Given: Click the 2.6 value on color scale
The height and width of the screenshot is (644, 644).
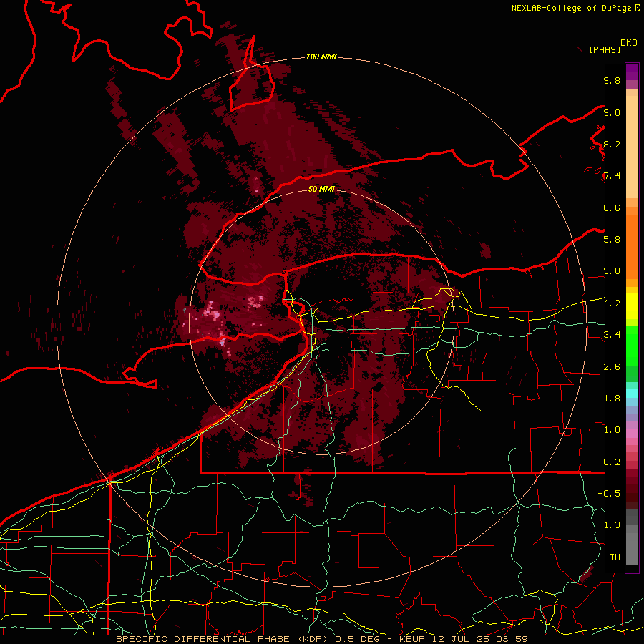Looking at the screenshot, I should point(612,367).
